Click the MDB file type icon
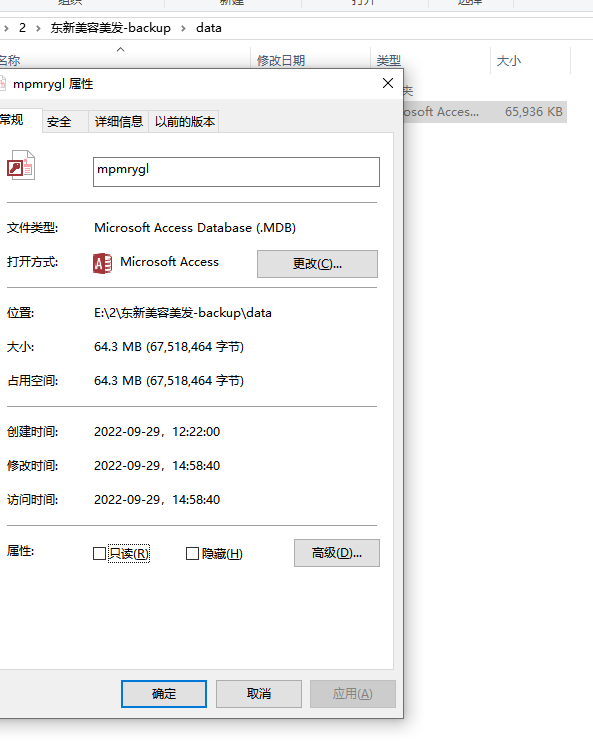The height and width of the screenshot is (741, 593). click(x=21, y=165)
